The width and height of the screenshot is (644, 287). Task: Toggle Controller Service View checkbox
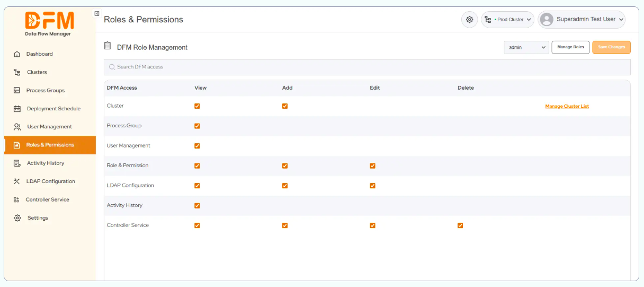197,225
